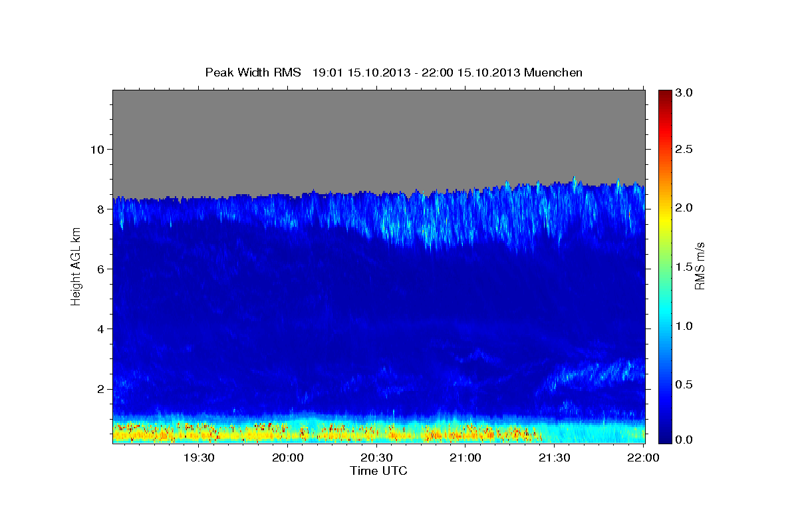Click the colorbar value 3.0
The image size is (798, 532).
[x=683, y=92]
